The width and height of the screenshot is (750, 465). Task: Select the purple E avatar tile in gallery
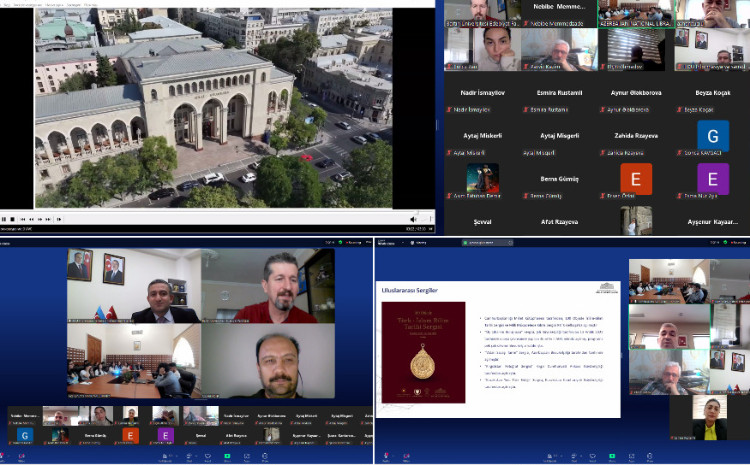point(713,178)
